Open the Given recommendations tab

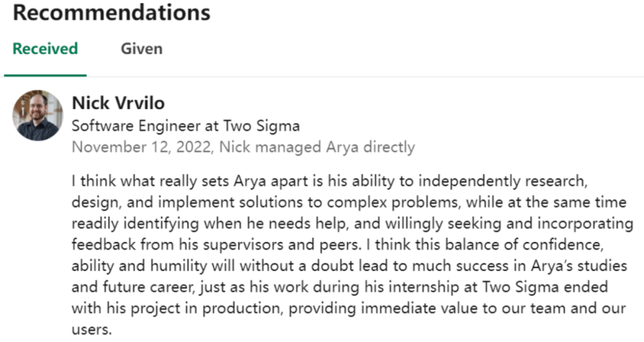click(x=142, y=48)
